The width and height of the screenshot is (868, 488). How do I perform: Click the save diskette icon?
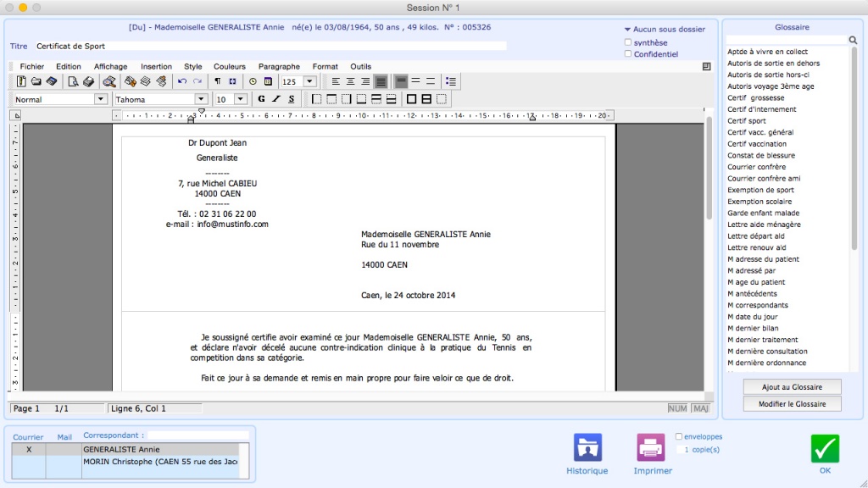tap(52, 81)
